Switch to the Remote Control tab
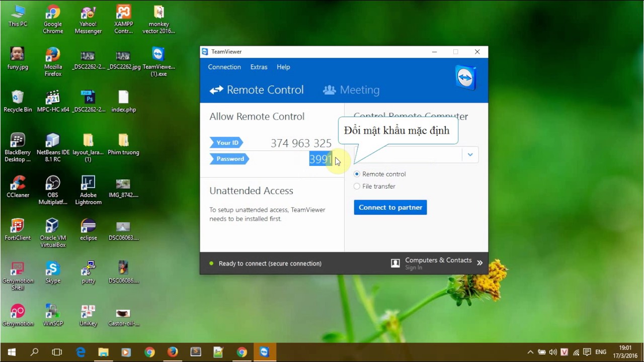The image size is (644, 362). (257, 90)
